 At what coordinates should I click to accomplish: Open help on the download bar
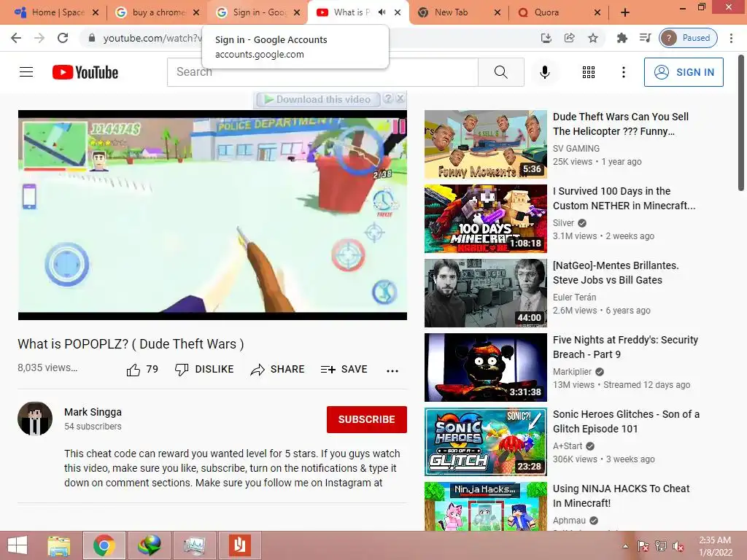[x=388, y=98]
